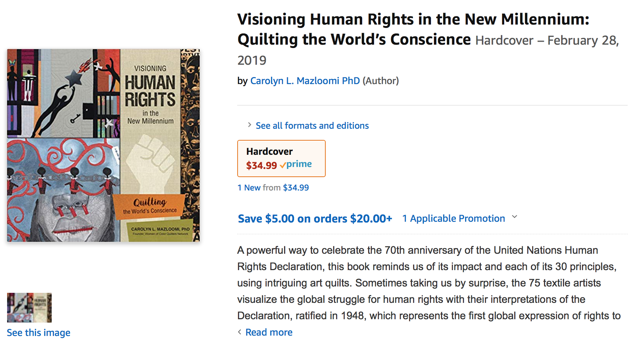Open the 1 Applicable Promotion link
The width and height of the screenshot is (644, 349).
tap(454, 218)
